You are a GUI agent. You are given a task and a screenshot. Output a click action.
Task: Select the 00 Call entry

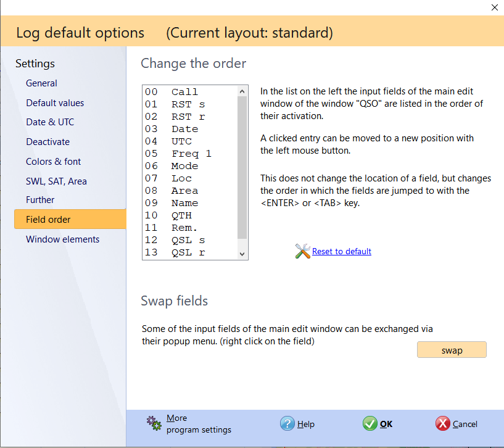[x=190, y=92]
